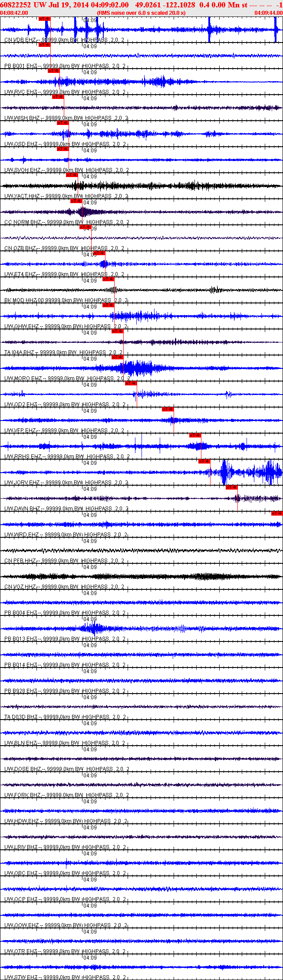Click the red pick marker on PB.B001 trace
The width and height of the screenshot is (283, 980).
coord(45,45)
